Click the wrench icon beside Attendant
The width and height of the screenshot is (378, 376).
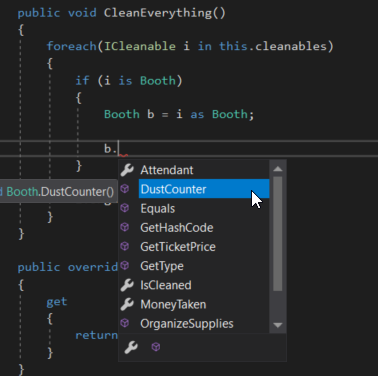127,170
